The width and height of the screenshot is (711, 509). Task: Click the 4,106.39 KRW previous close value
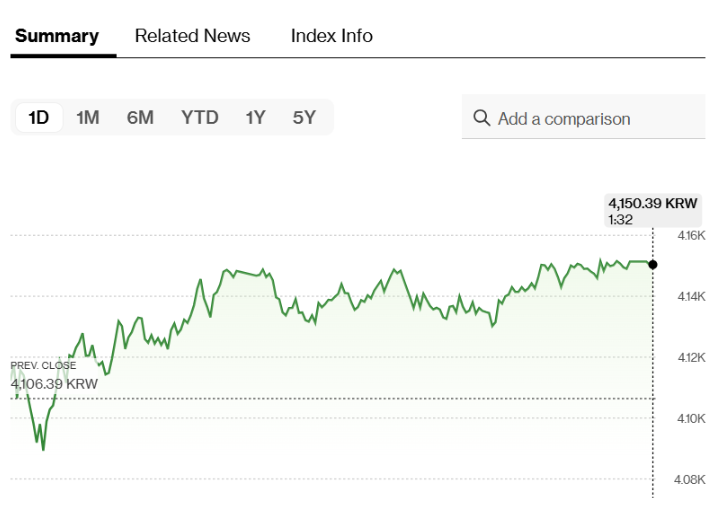[54, 383]
